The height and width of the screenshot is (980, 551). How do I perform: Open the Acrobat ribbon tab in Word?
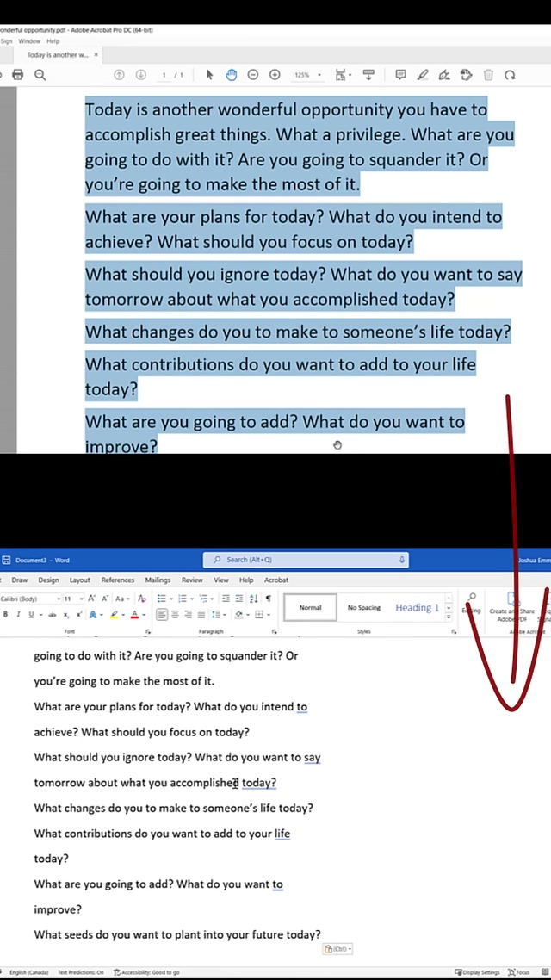276,580
